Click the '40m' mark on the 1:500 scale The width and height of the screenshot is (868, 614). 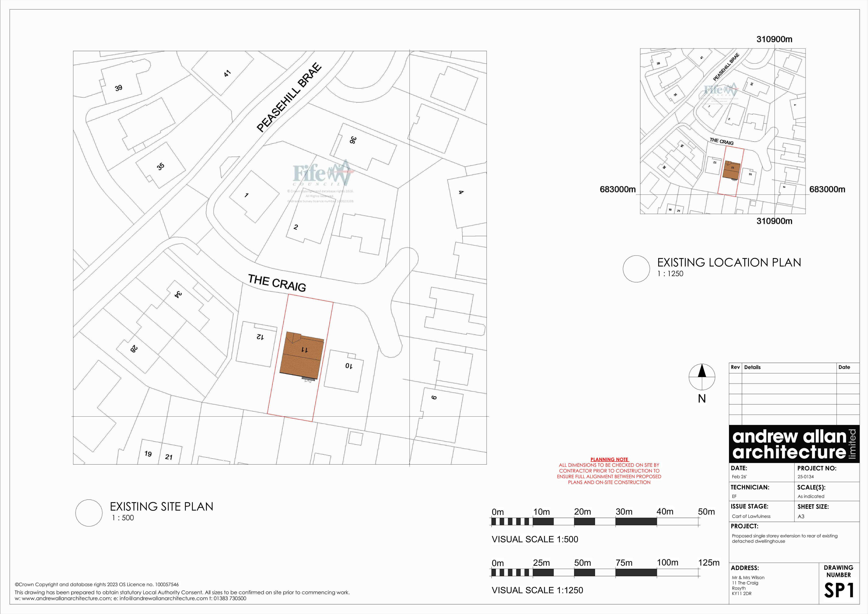[665, 511]
